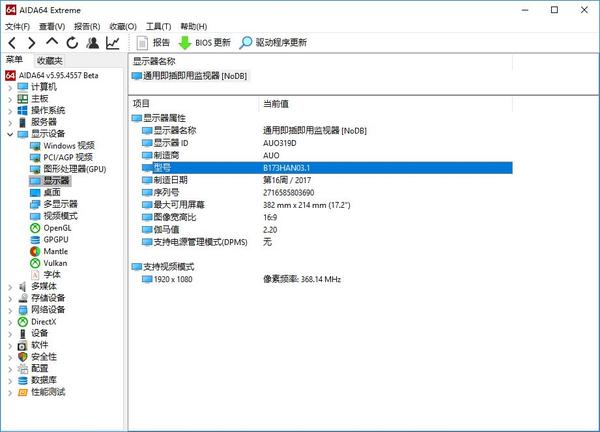Screen dimensions: 600x432
Task: Click the 设备 tree icon
Action: (x=23, y=334)
